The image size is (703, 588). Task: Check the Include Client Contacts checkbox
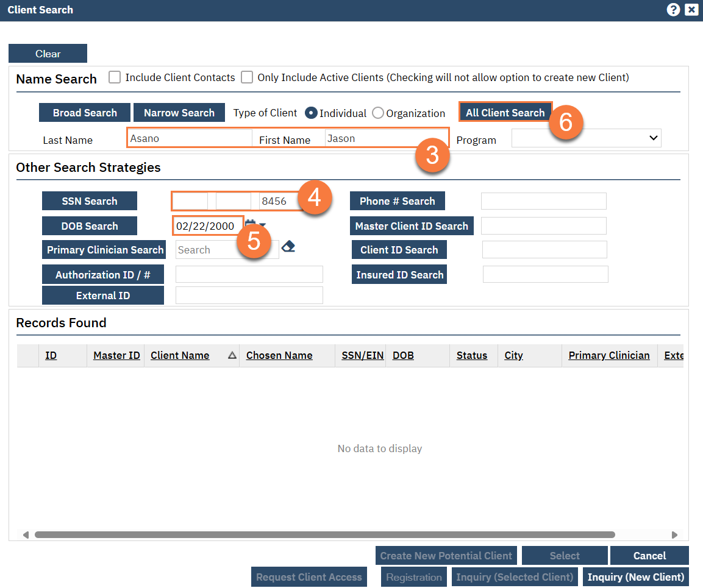point(115,77)
